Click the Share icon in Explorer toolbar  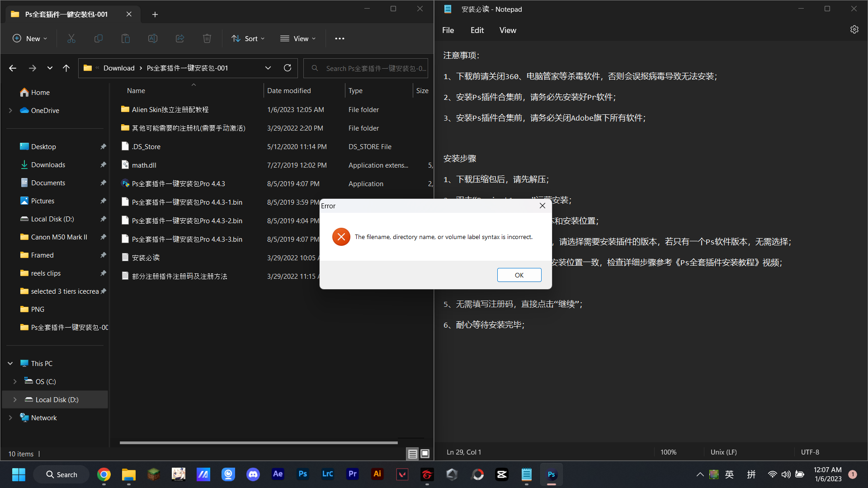pos(180,38)
